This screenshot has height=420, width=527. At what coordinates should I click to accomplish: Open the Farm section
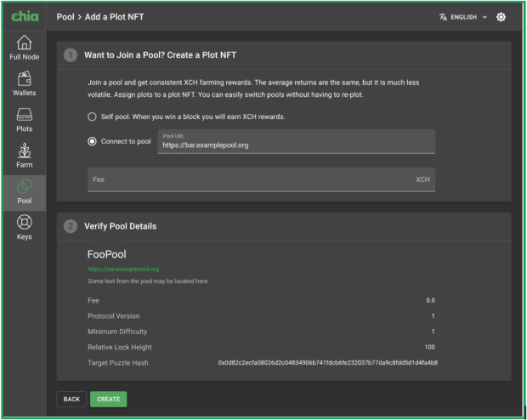pos(24,156)
